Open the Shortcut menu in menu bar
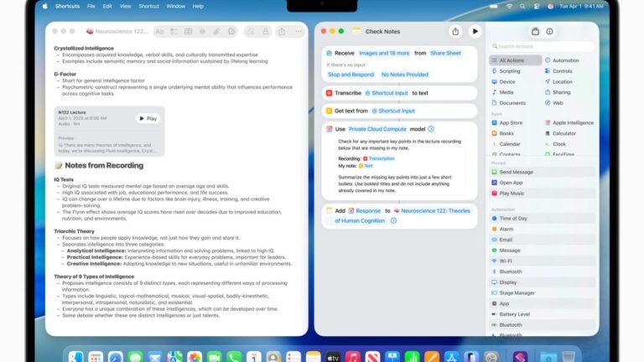This screenshot has height=362, width=644. (148, 6)
